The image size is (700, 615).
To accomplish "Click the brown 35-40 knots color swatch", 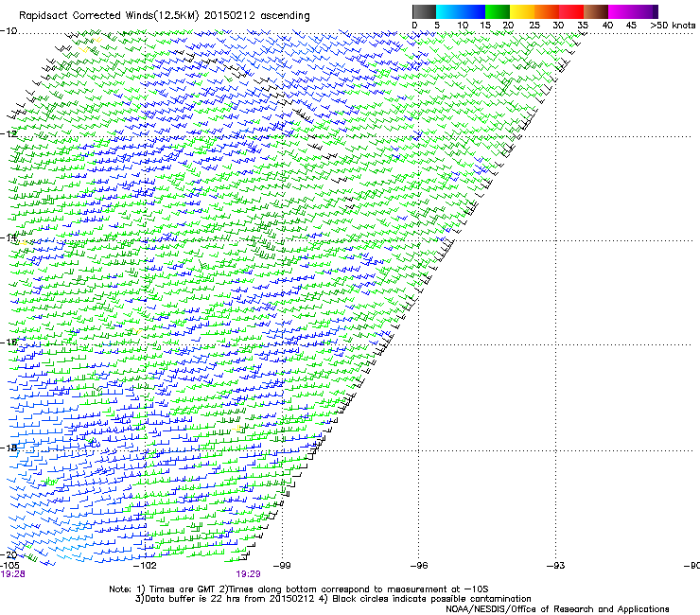I will tap(596, 11).
